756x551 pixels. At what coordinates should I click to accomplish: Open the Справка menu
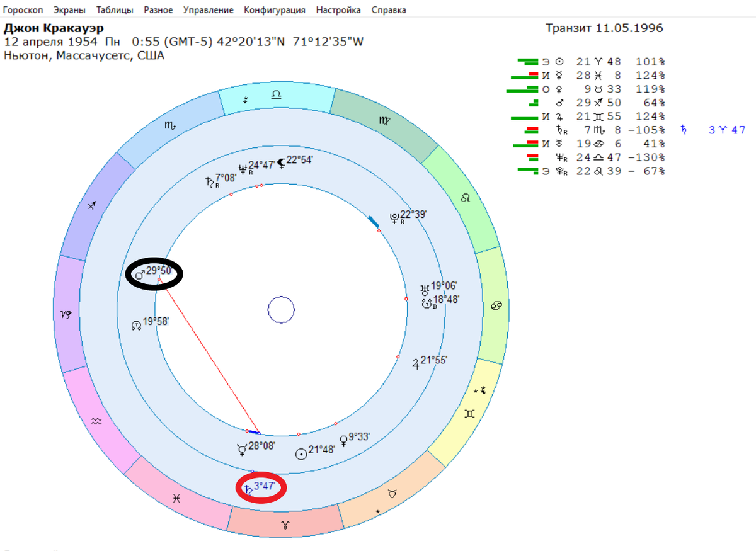click(x=389, y=10)
